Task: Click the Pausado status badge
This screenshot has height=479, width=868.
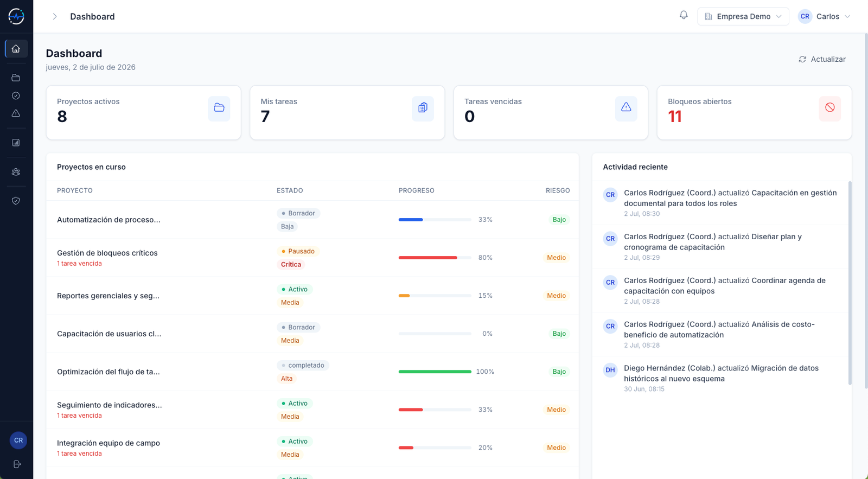Action: click(x=298, y=251)
